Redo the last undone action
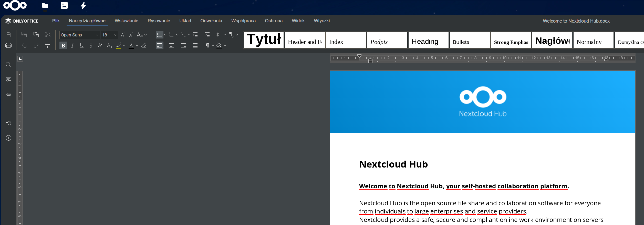This screenshot has height=225, width=644. coord(36,45)
